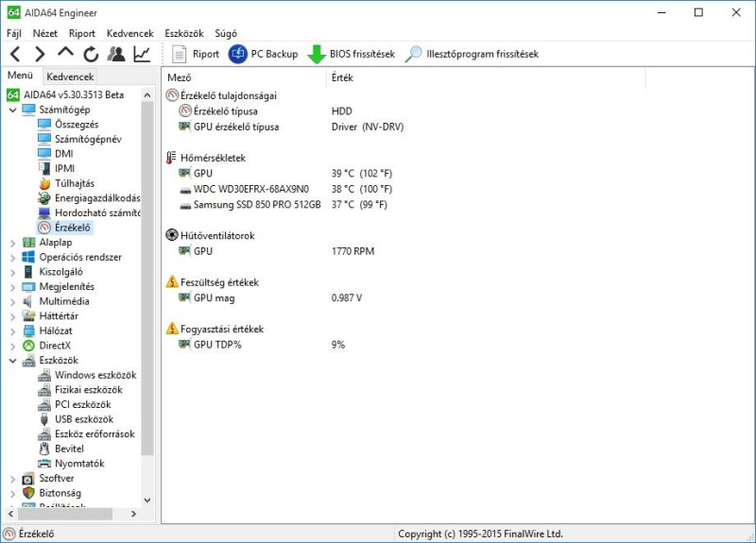The image size is (756, 543).
Task: Click the Bevitel mouse icon
Action: (44, 449)
